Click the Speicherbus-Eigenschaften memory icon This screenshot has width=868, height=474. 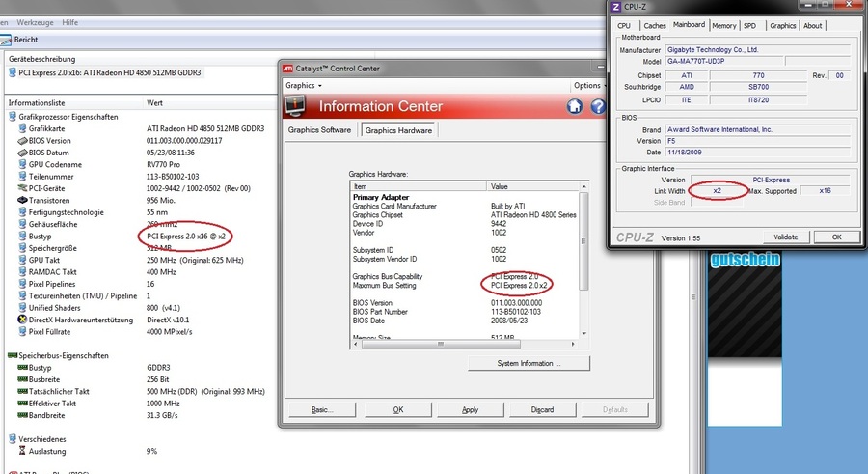point(13,355)
